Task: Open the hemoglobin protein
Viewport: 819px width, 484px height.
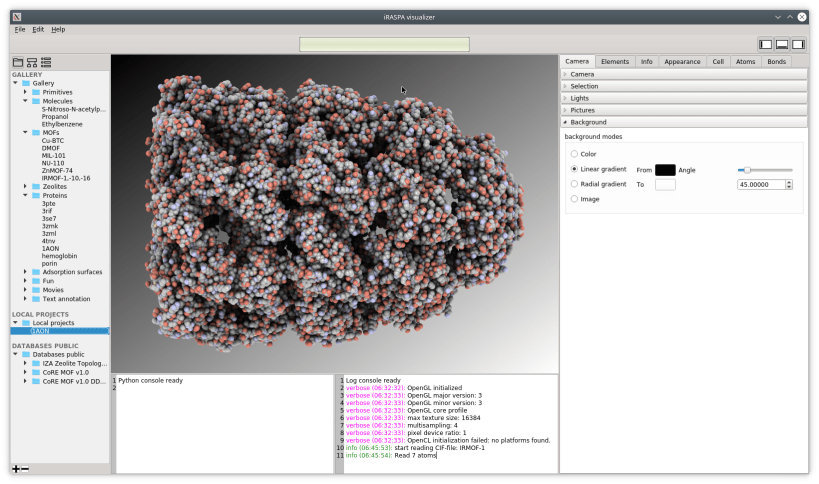Action: pyautogui.click(x=59, y=256)
